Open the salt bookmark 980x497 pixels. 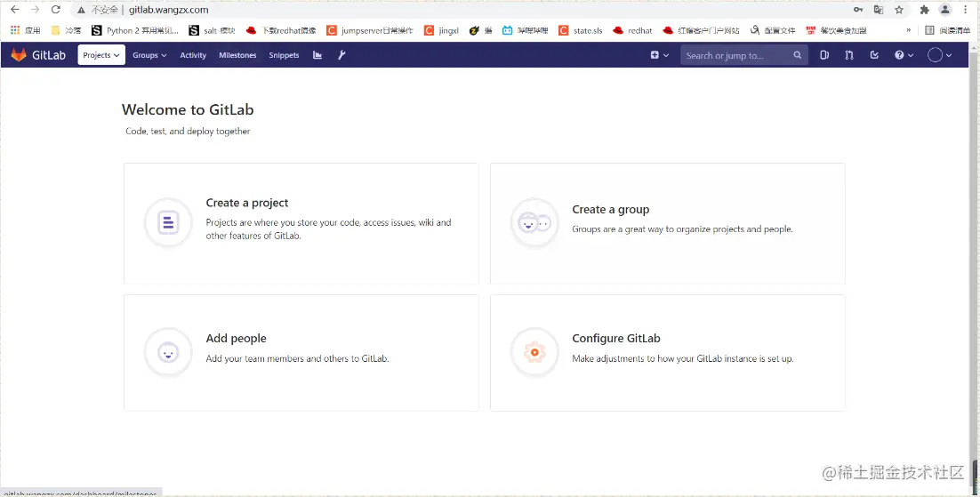pos(212,30)
